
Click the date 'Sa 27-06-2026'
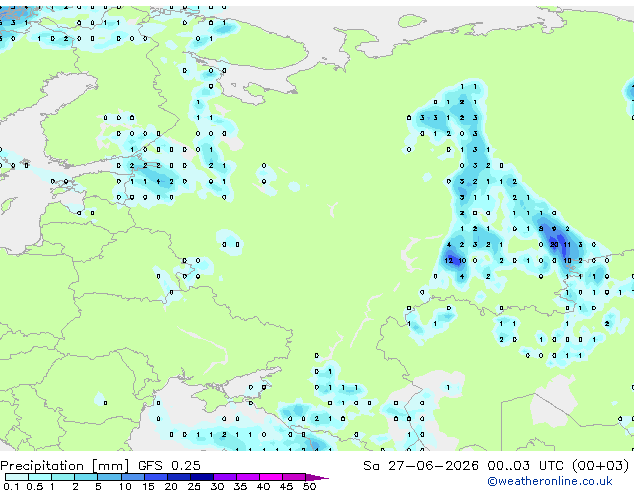[421, 466]
